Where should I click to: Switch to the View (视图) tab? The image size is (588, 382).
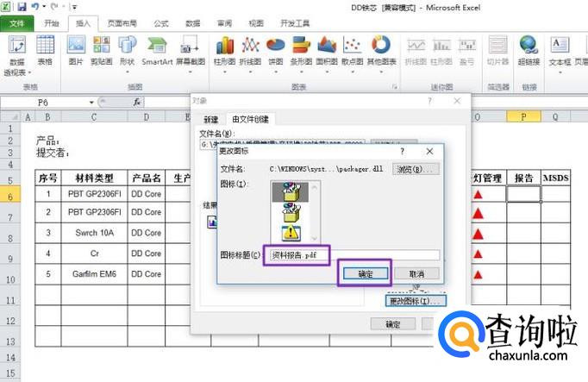coord(256,23)
